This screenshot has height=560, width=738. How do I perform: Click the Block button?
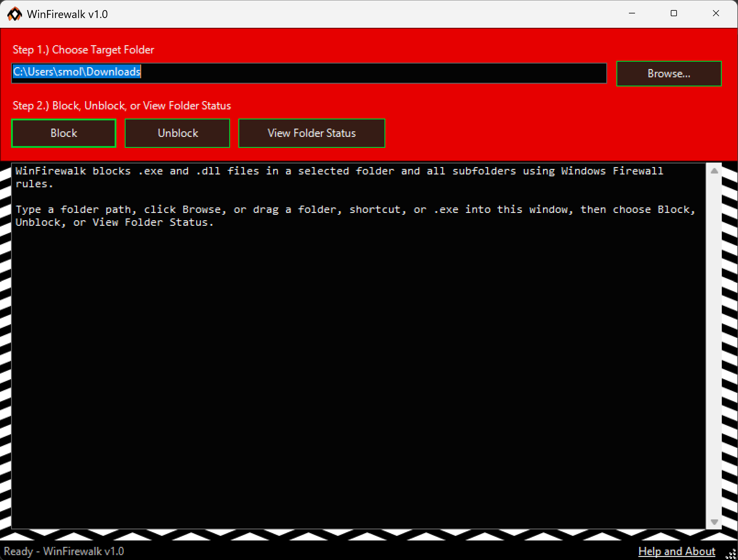coord(64,133)
